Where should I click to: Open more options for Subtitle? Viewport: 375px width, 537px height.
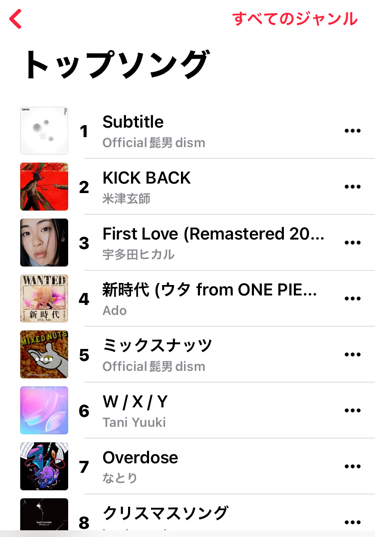352,130
